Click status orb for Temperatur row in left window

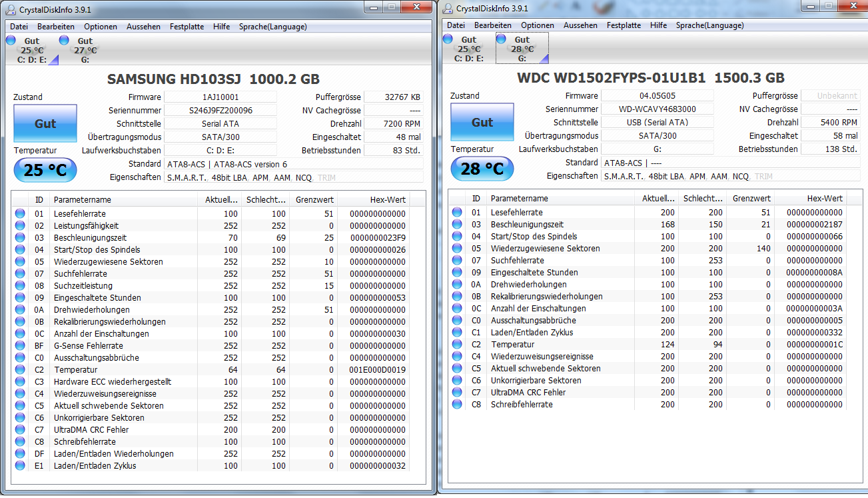(x=20, y=369)
